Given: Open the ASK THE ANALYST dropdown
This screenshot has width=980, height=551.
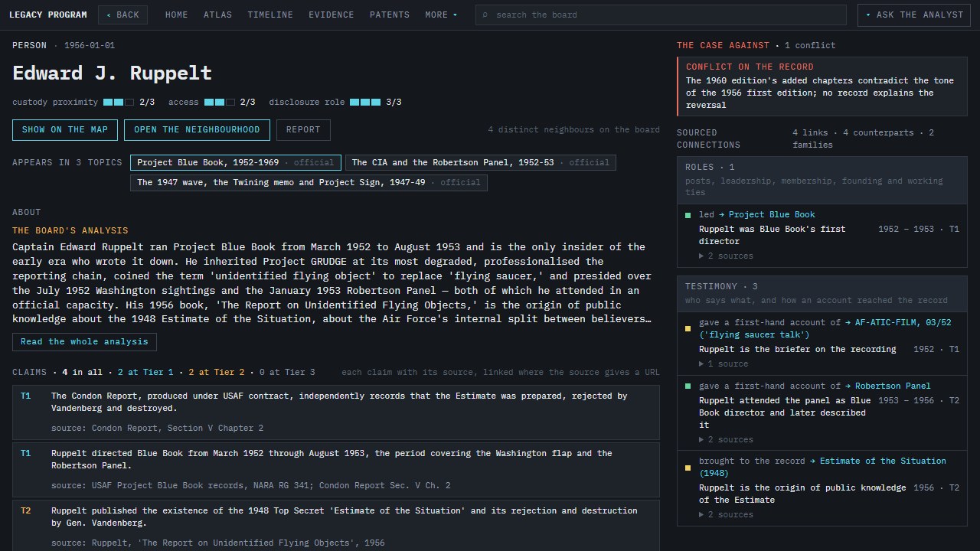Looking at the screenshot, I should click(916, 15).
